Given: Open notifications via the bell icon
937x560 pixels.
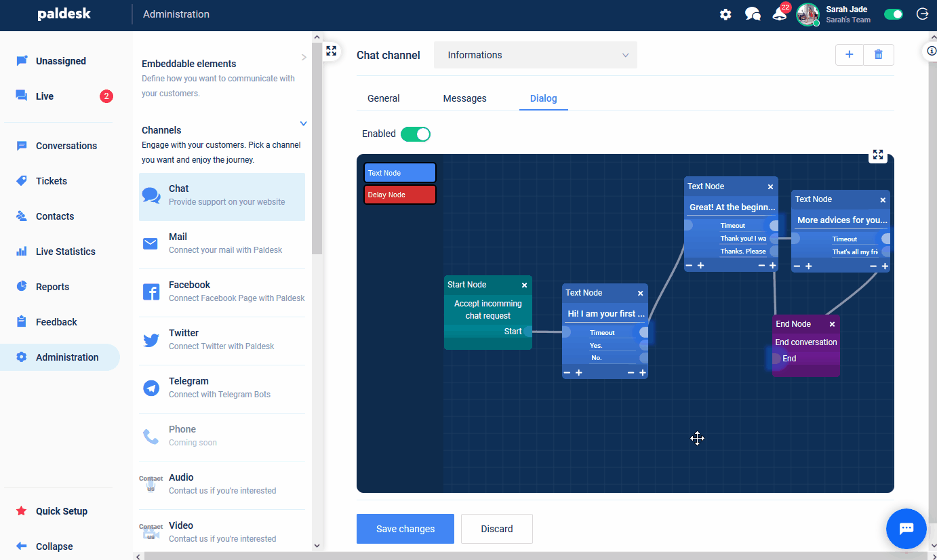Looking at the screenshot, I should coord(779,14).
